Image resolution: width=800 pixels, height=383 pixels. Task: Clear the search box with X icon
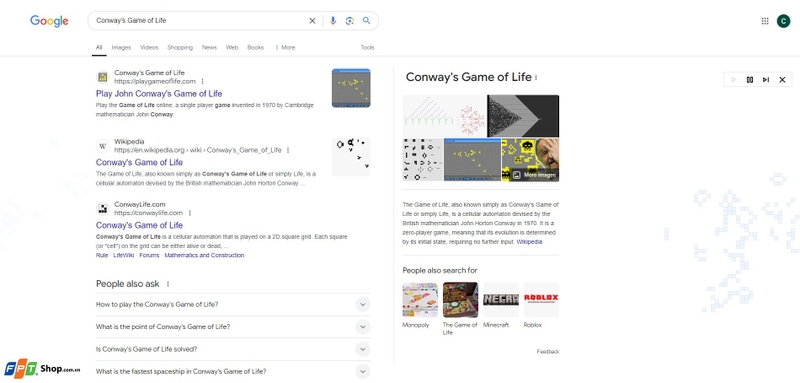[312, 21]
